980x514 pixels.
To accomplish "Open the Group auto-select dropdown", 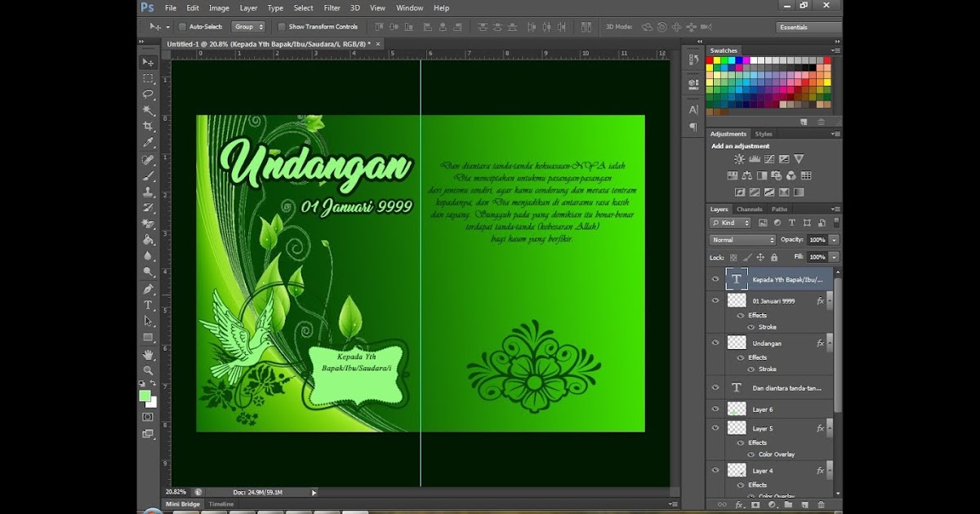I will (248, 27).
